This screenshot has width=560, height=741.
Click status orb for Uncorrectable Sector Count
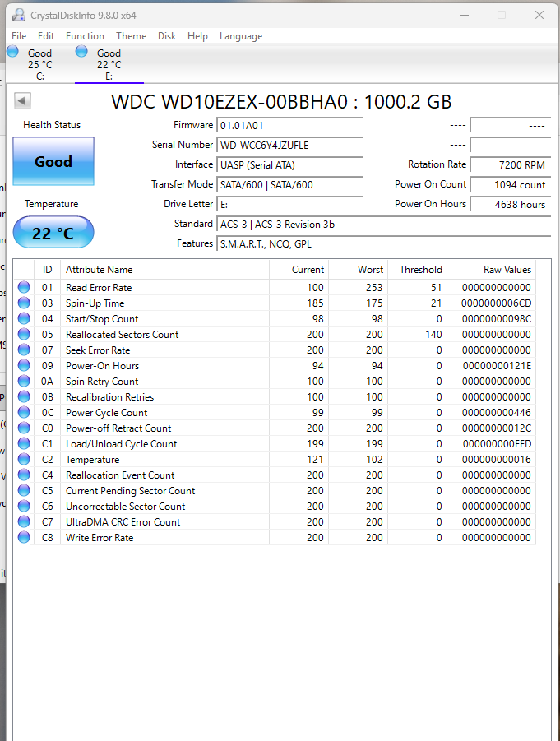[x=24, y=506]
